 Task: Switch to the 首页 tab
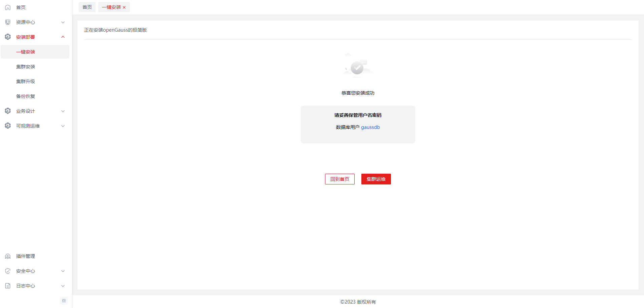point(87,7)
